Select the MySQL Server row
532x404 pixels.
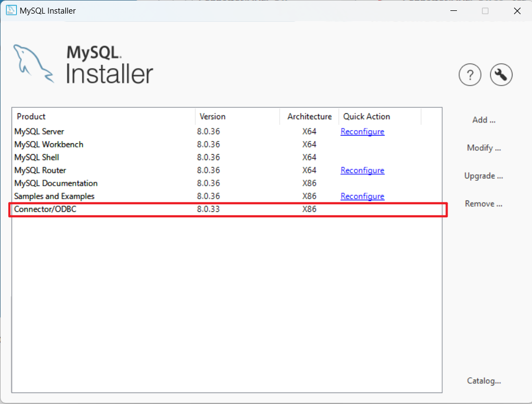[227, 131]
